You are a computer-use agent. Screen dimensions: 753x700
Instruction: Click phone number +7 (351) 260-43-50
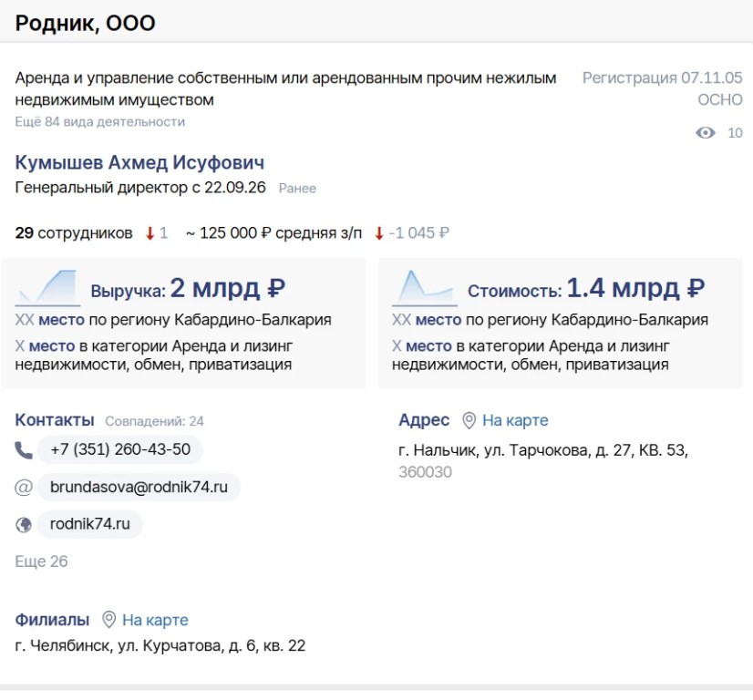coord(120,450)
